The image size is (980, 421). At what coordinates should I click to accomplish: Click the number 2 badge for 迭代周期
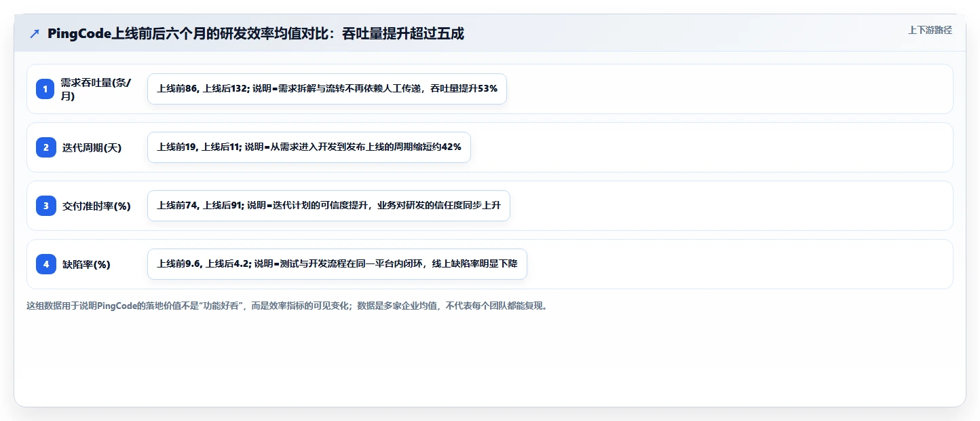[45, 147]
